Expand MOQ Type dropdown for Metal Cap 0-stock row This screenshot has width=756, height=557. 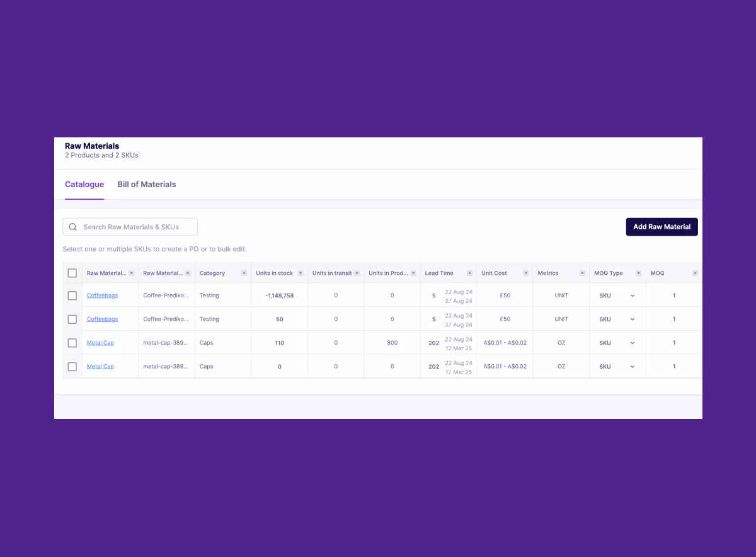633,367
